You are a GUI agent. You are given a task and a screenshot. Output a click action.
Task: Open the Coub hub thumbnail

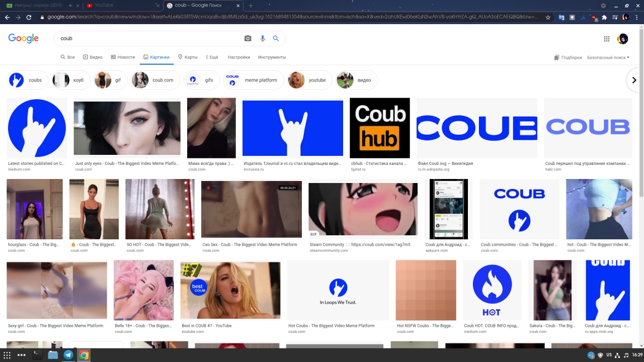(x=380, y=128)
